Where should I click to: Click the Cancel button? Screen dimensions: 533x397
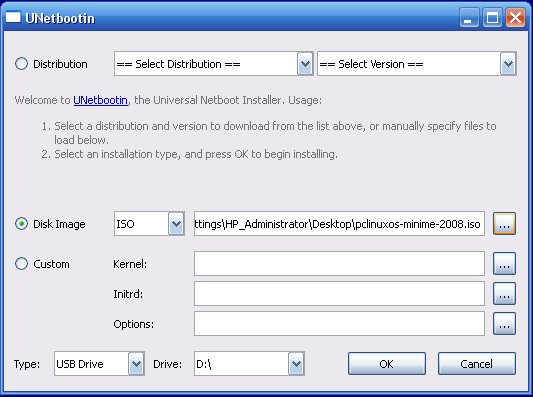(x=477, y=364)
